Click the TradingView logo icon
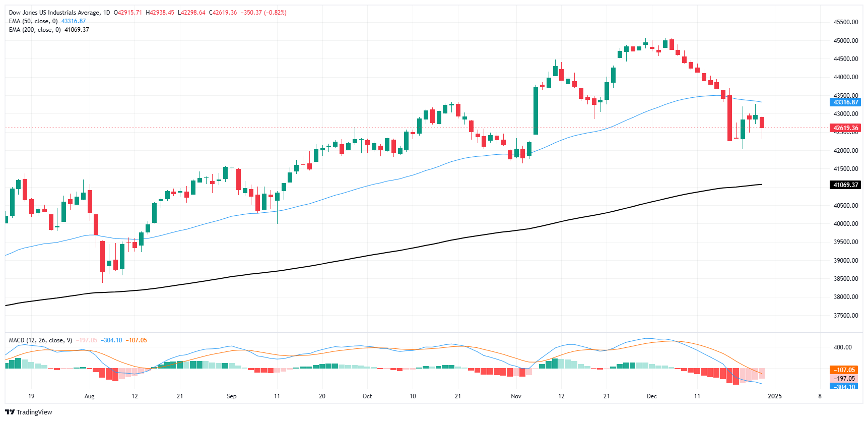Viewport: 868px width, 421px height. (10, 412)
